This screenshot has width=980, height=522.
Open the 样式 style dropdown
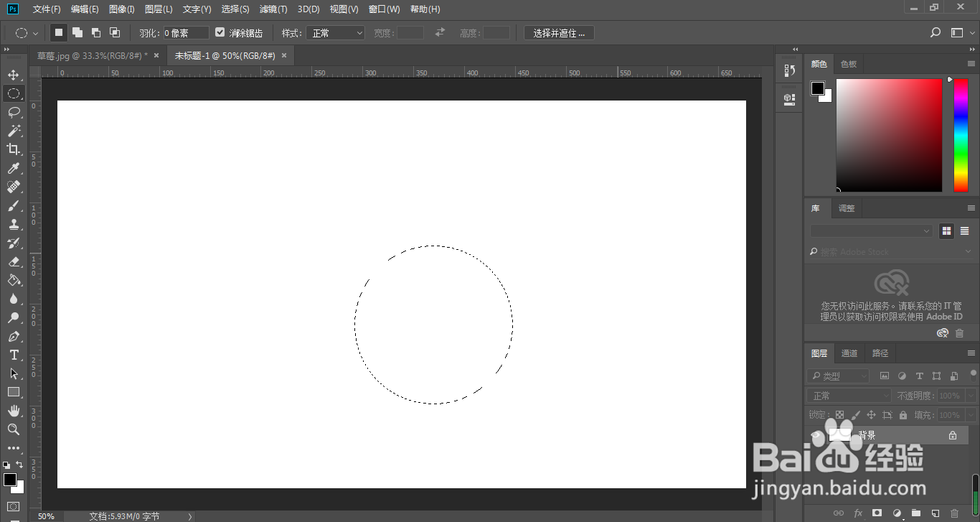[335, 33]
